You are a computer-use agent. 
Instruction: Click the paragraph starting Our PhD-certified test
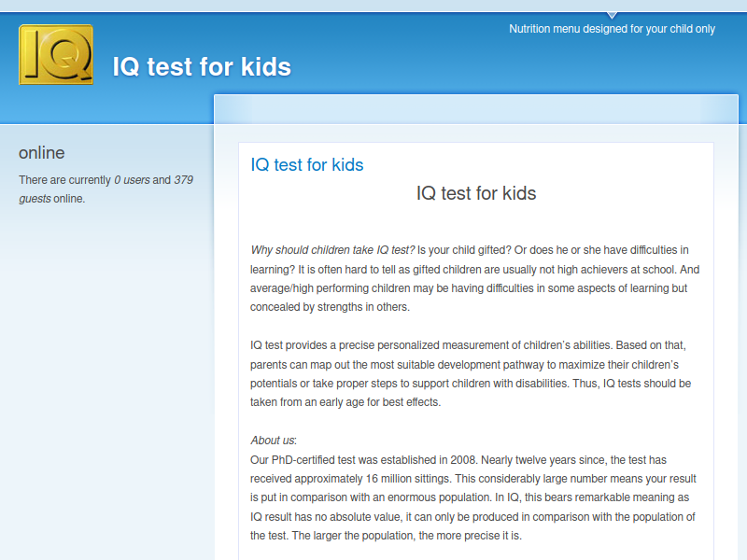[x=473, y=497]
